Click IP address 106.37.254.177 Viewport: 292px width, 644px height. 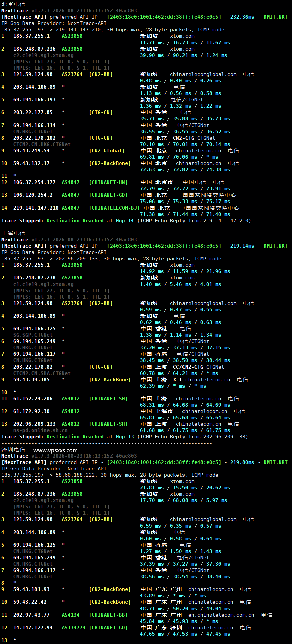pyautogui.click(x=34, y=182)
